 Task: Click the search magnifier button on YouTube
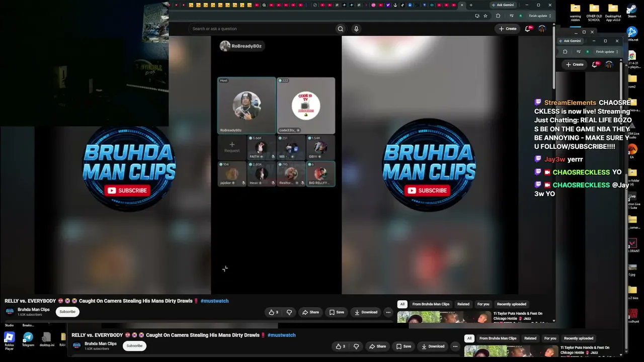[341, 29]
